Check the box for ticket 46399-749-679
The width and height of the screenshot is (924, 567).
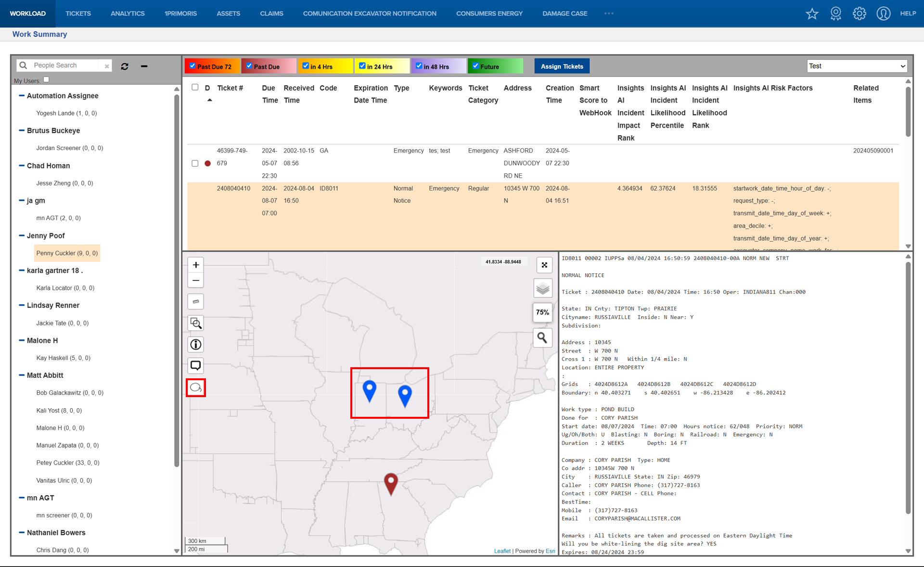[x=195, y=163]
